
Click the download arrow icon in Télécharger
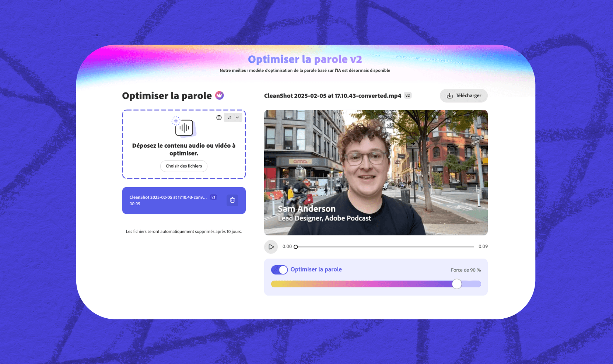[x=449, y=96]
